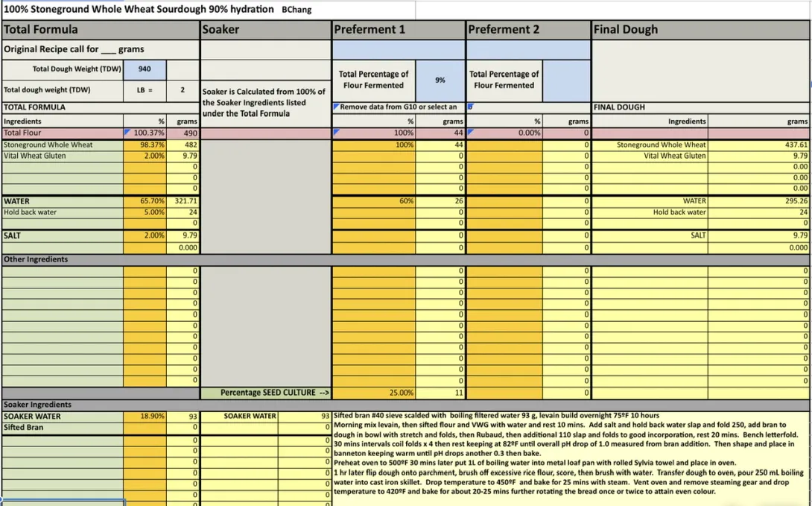812x506 pixels.
Task: Click the Hold back water 5.00% cell
Action: [145, 212]
